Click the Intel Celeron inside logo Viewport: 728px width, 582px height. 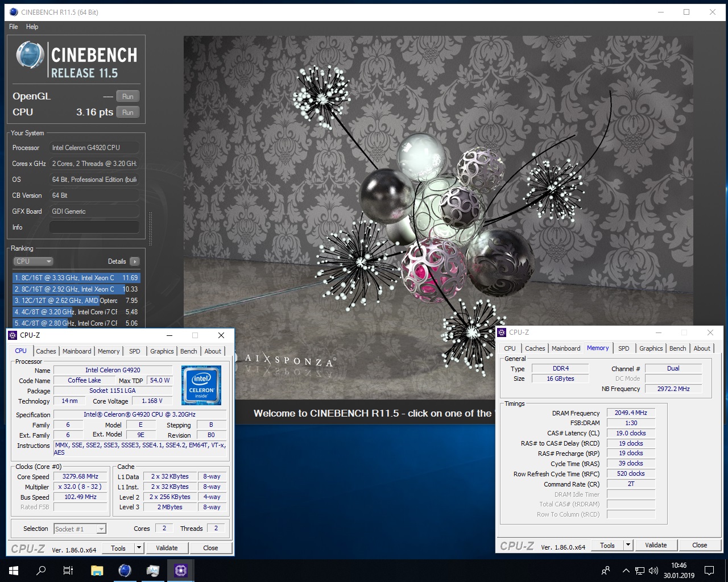point(201,385)
